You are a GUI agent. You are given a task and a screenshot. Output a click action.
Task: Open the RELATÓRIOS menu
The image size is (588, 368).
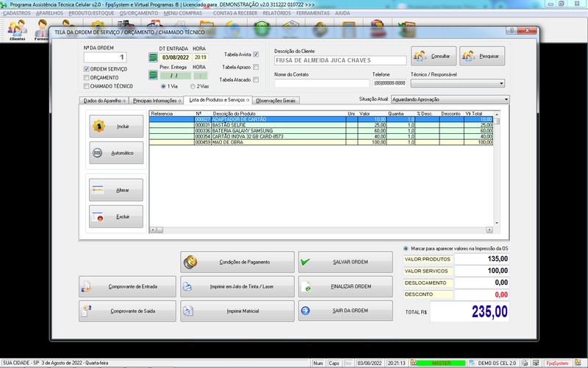coord(277,13)
